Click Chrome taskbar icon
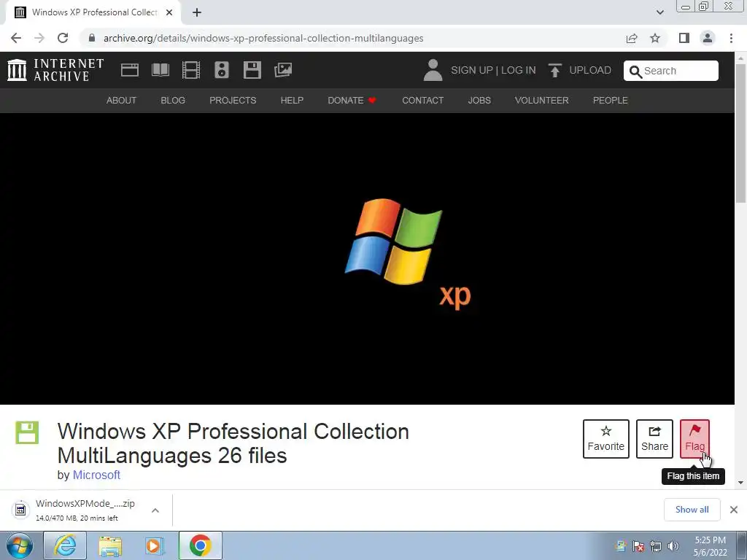 click(x=201, y=545)
